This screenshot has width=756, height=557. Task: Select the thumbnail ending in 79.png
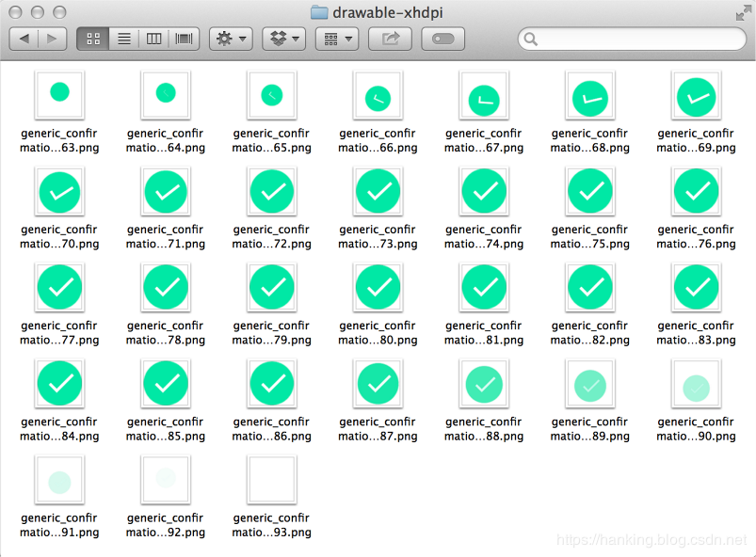click(x=271, y=287)
